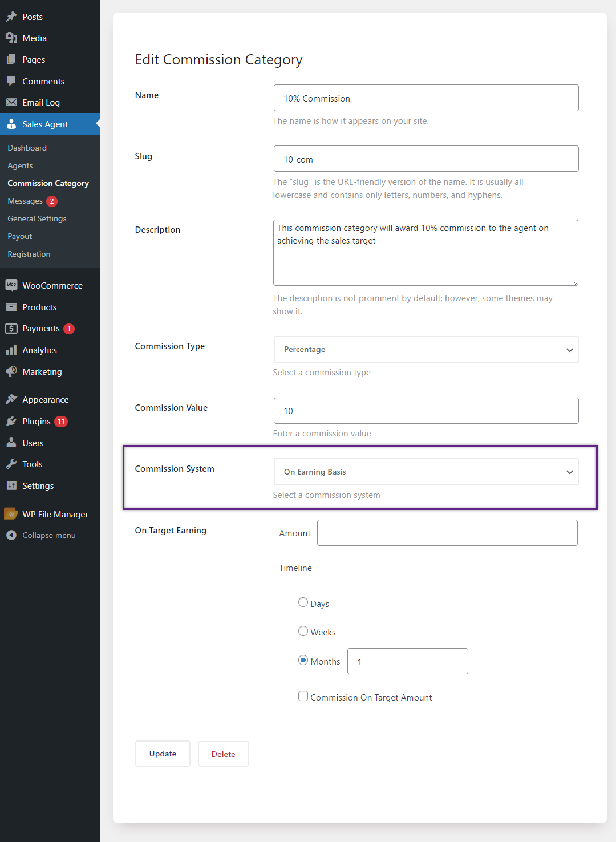Screen dimensions: 616x842
Task: Expand the Commission System dropdown
Action: 426,472
